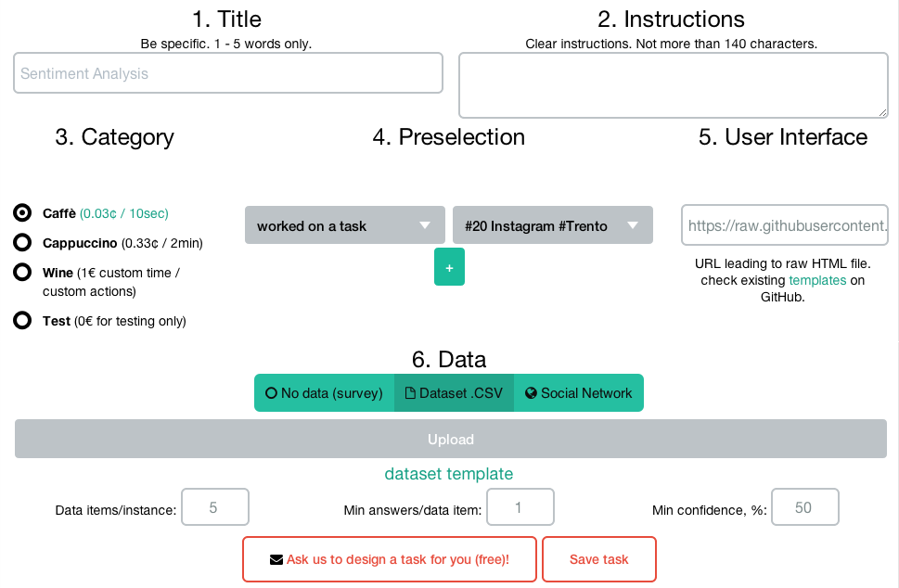The image size is (899, 588).
Task: Click the globe icon for Social Network
Action: [x=531, y=393]
